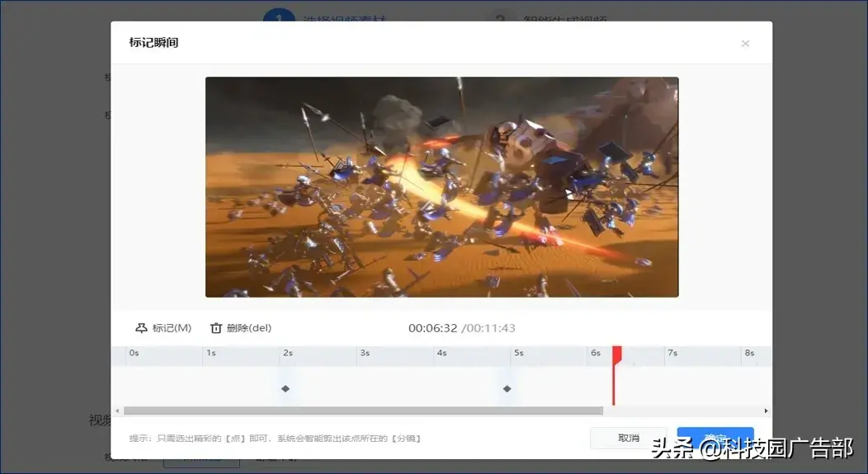Click the 标记(M) mark button
Image resolution: width=868 pixels, height=474 pixels.
(x=163, y=328)
